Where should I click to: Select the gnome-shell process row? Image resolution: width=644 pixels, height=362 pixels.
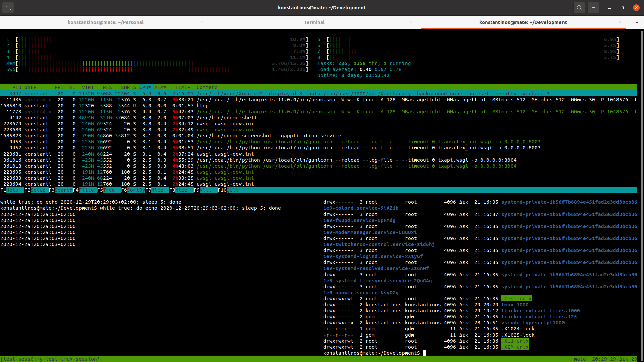tap(227, 118)
